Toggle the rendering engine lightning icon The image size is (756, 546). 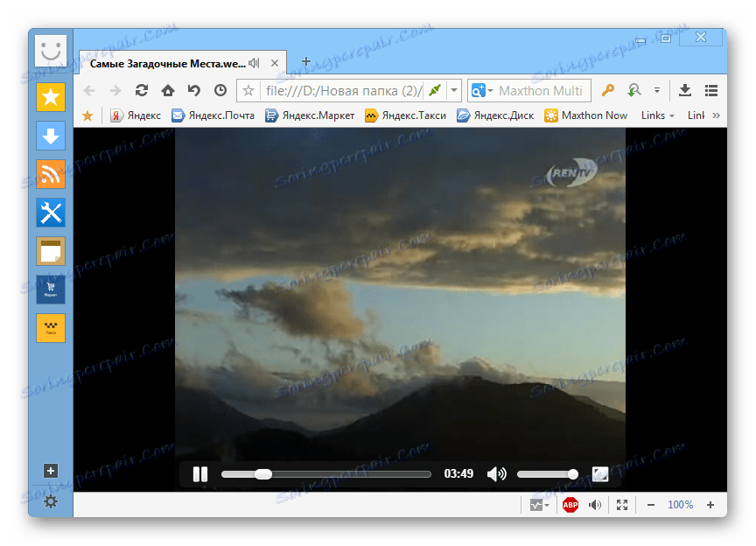[x=435, y=90]
